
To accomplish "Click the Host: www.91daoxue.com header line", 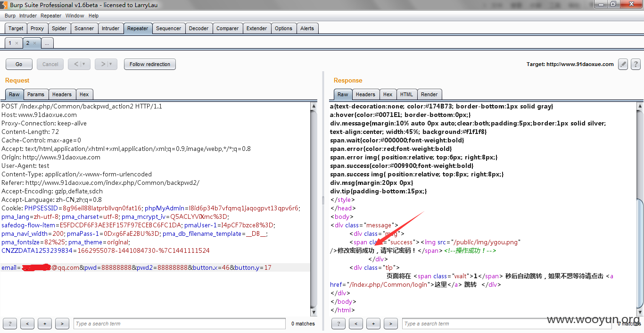I will coord(39,115).
